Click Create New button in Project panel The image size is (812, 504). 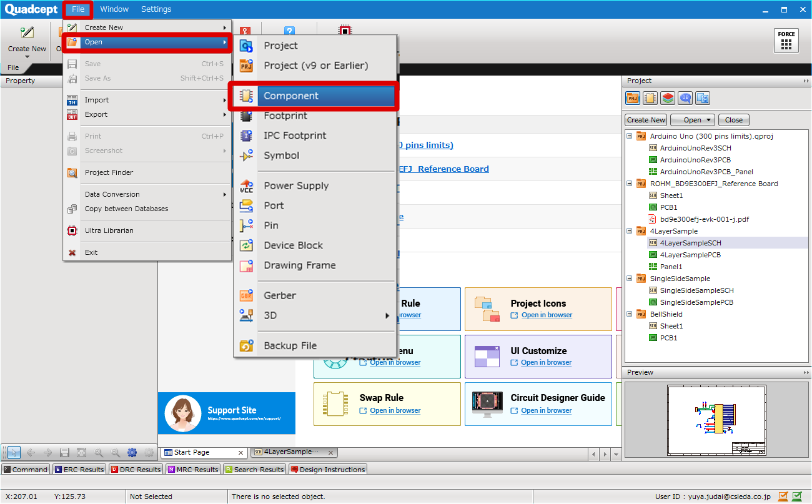tap(646, 120)
